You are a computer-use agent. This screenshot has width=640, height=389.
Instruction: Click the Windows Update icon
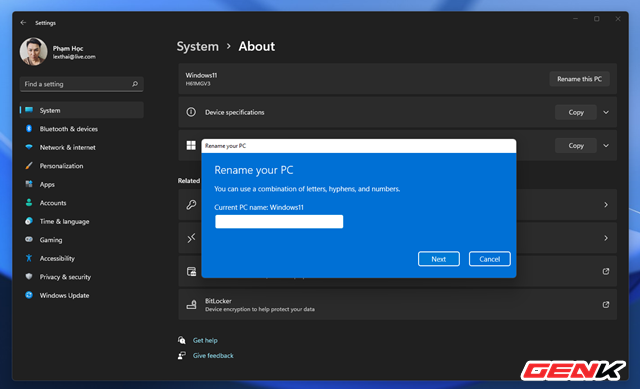tap(29, 295)
